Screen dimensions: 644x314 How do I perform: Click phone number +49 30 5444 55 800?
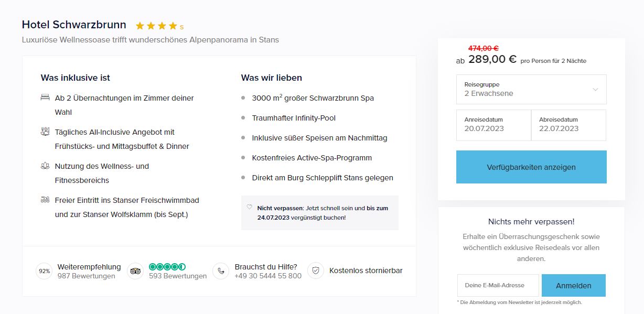pyautogui.click(x=268, y=276)
